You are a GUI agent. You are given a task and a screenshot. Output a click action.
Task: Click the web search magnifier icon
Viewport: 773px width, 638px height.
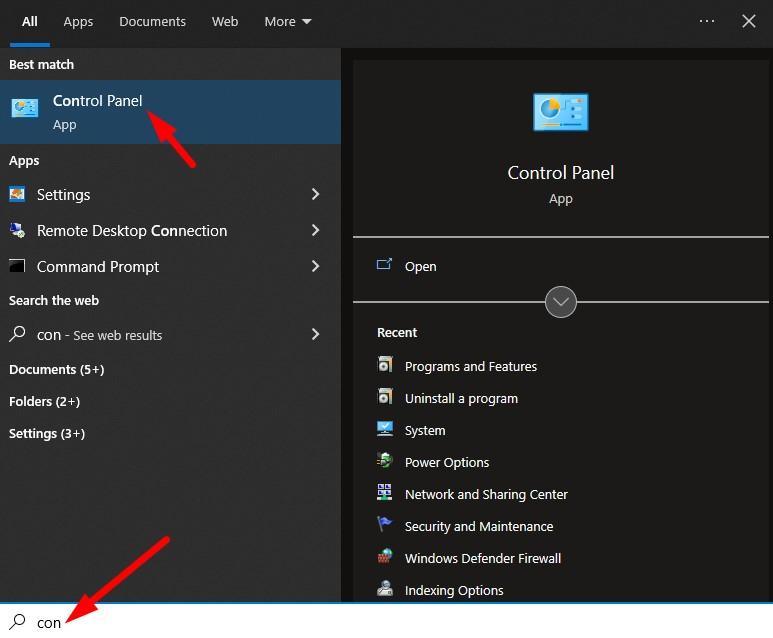coord(17,334)
